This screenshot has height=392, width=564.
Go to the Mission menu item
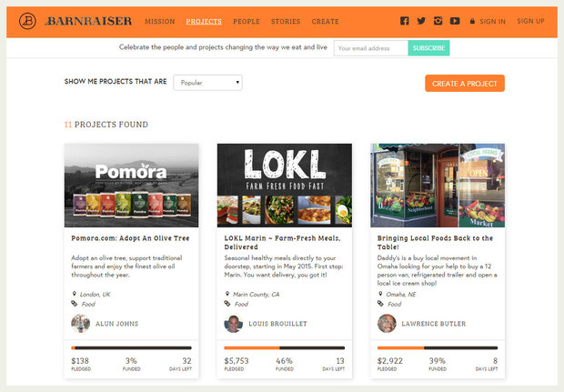point(160,21)
